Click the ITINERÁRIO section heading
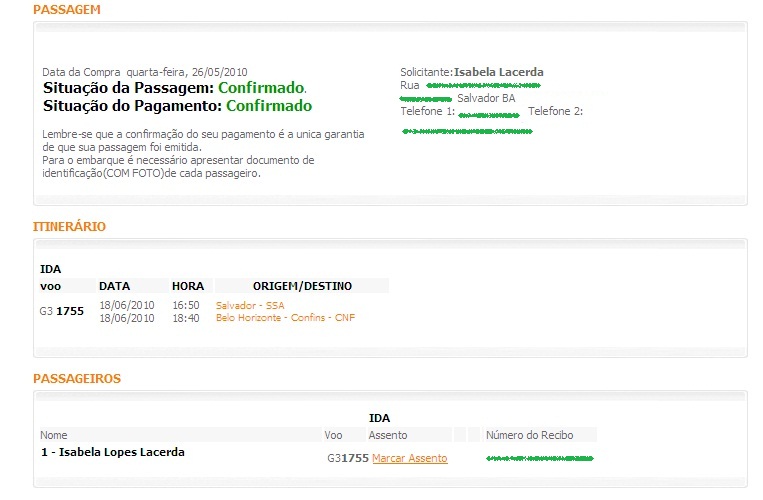This screenshot has width=763, height=500. (x=69, y=227)
